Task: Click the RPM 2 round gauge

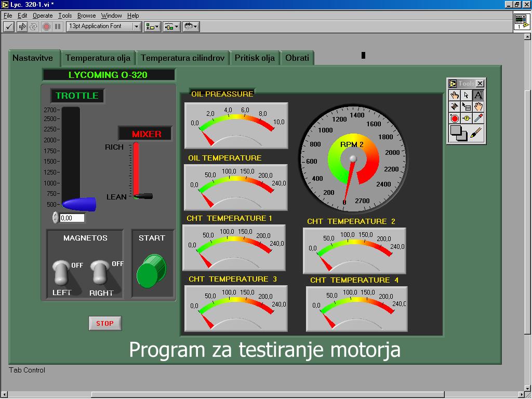Action: [x=353, y=158]
